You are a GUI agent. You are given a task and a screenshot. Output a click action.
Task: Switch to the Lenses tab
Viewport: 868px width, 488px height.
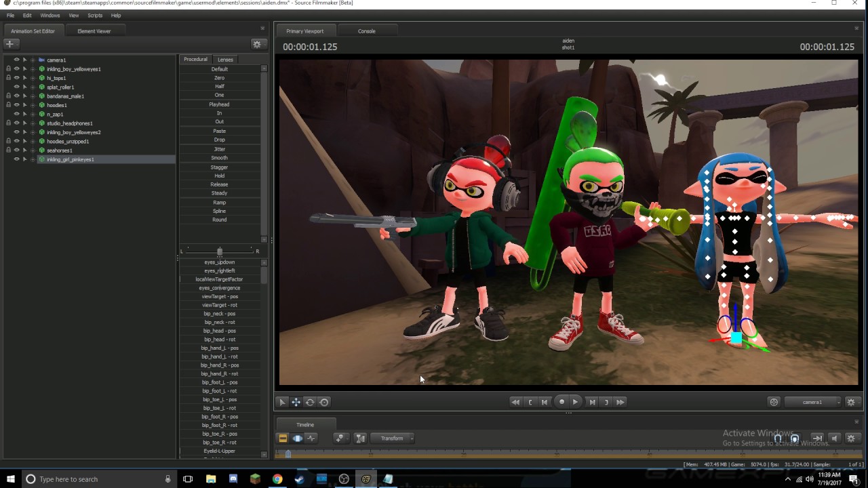pyautogui.click(x=225, y=60)
